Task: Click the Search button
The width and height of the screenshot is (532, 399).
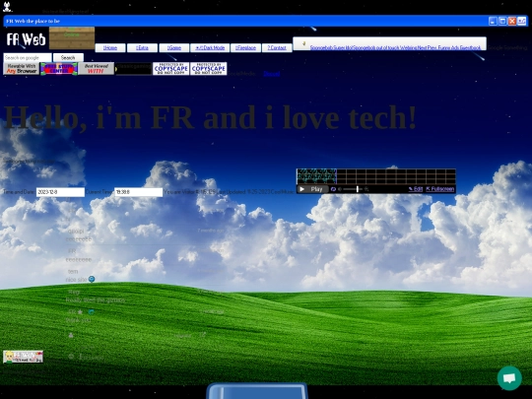Action: tap(68, 58)
